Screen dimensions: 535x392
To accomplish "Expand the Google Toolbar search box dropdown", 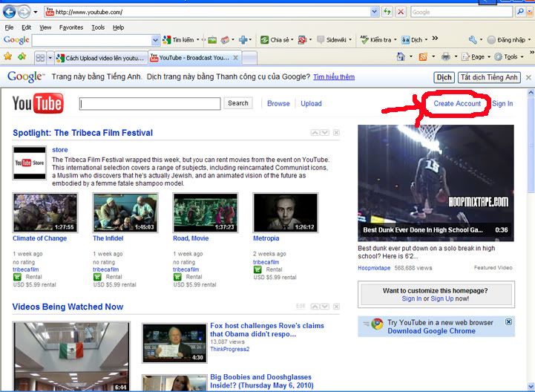I will pyautogui.click(x=155, y=40).
